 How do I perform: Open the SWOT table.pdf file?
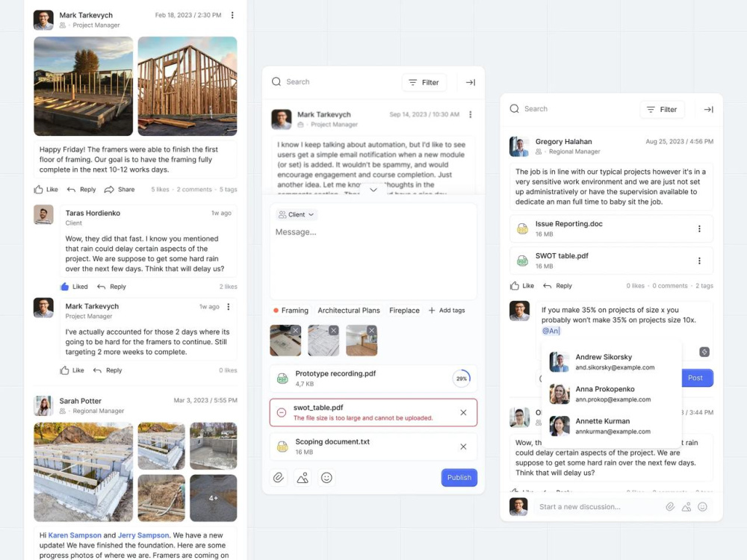pos(611,261)
